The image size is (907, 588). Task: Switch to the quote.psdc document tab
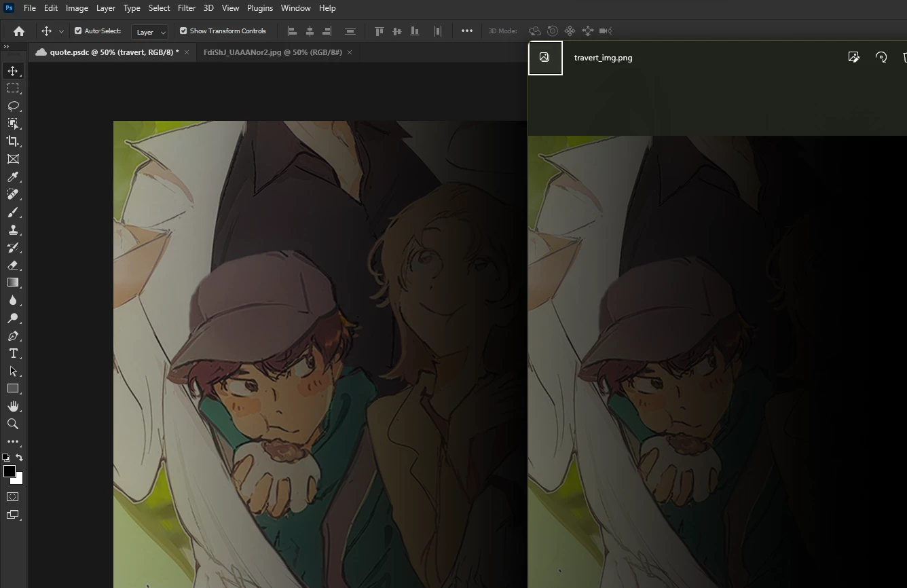click(112, 52)
